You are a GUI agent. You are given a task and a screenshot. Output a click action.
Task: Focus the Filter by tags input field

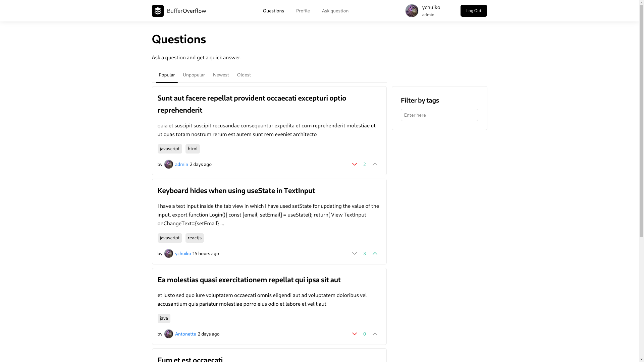coord(439,115)
